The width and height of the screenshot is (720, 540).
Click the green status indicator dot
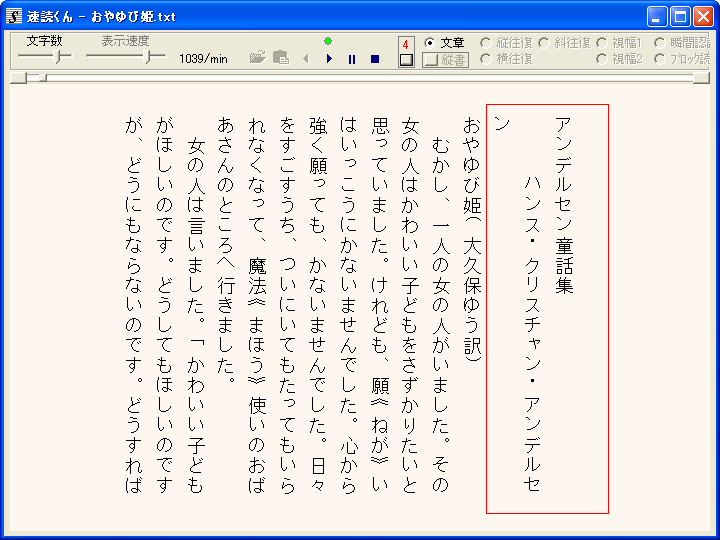(x=328, y=41)
